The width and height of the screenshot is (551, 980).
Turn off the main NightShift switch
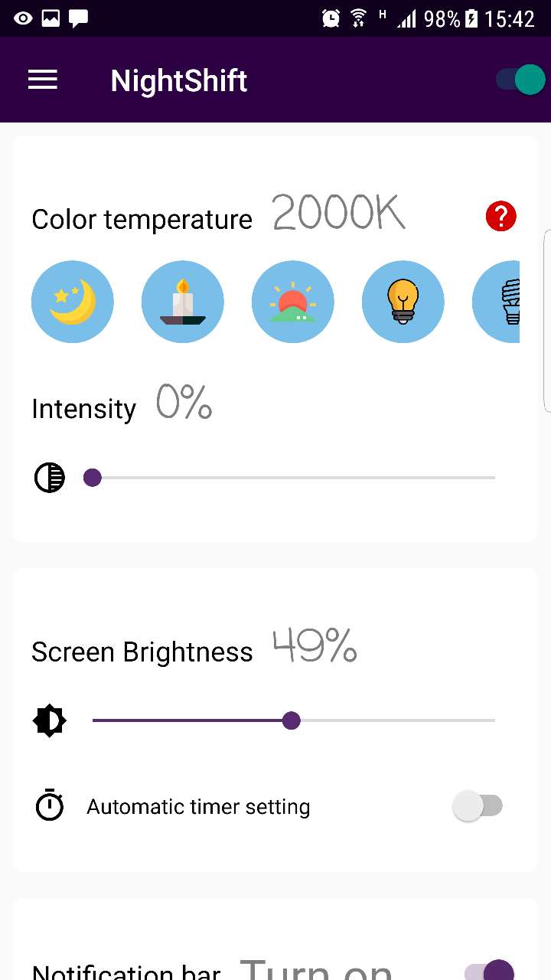pyautogui.click(x=520, y=80)
